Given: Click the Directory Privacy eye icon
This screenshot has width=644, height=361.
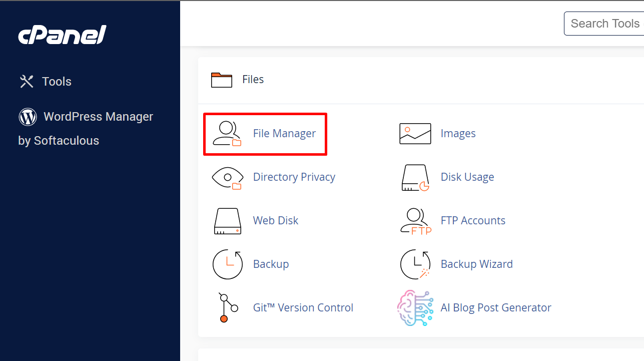Looking at the screenshot, I should (227, 177).
